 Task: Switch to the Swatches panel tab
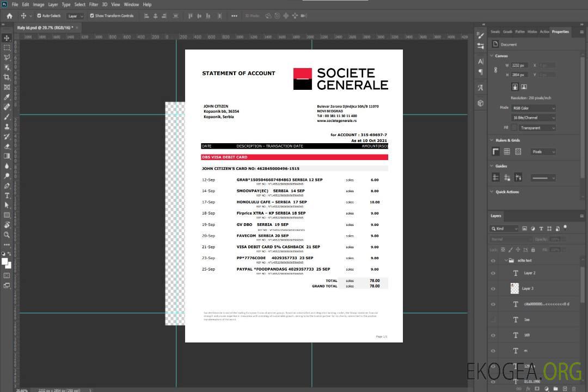pos(495,32)
